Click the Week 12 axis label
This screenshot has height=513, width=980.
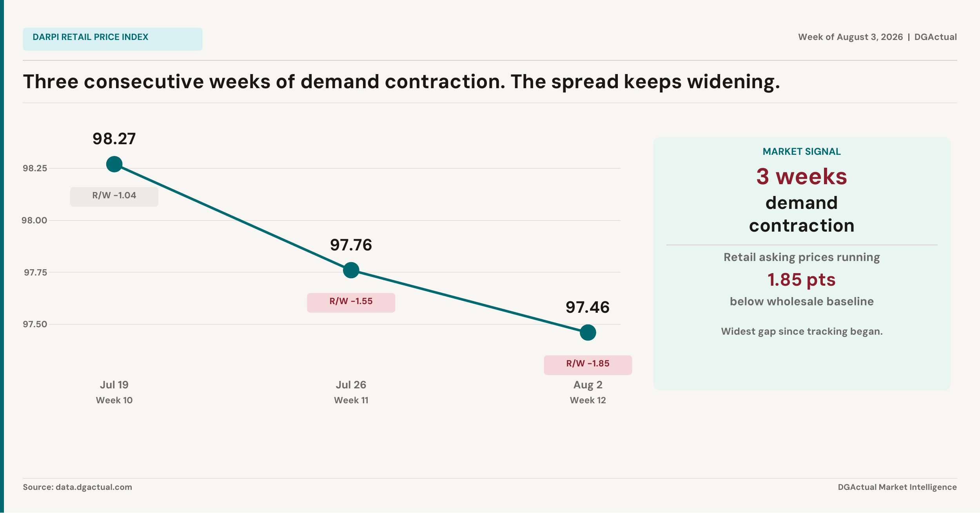(588, 400)
